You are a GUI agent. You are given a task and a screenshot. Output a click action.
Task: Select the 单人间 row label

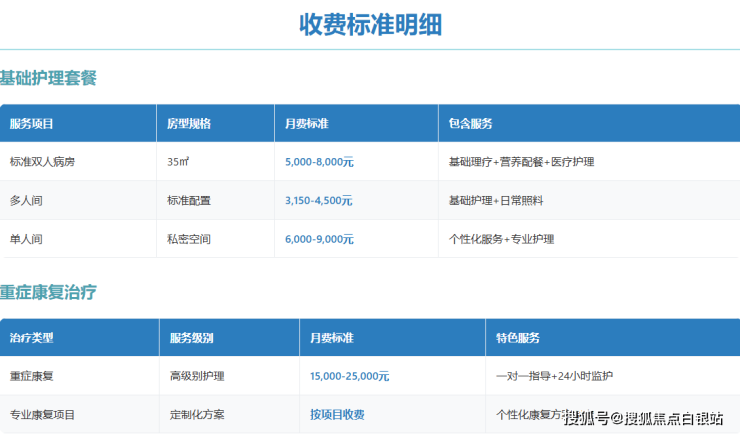pos(26,239)
